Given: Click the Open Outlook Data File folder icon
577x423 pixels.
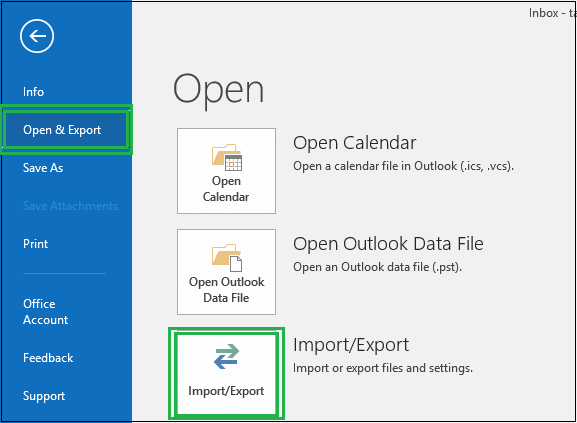Looking at the screenshot, I should [x=227, y=258].
